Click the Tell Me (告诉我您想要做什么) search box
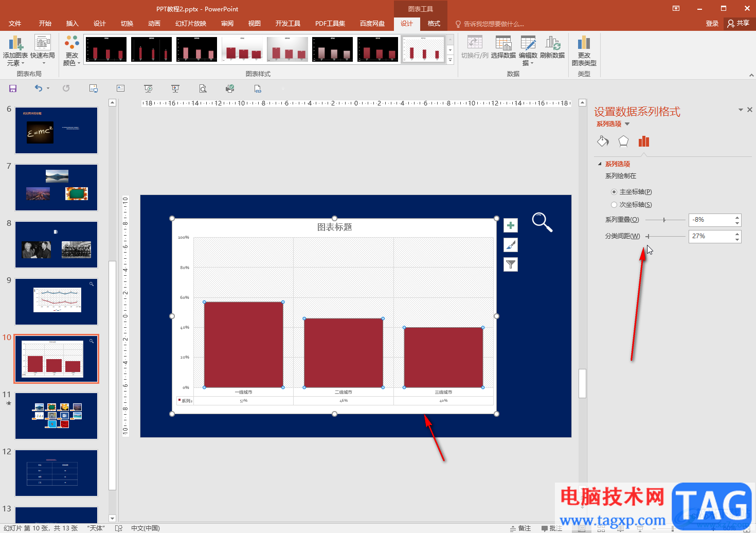The image size is (756, 533). click(490, 24)
